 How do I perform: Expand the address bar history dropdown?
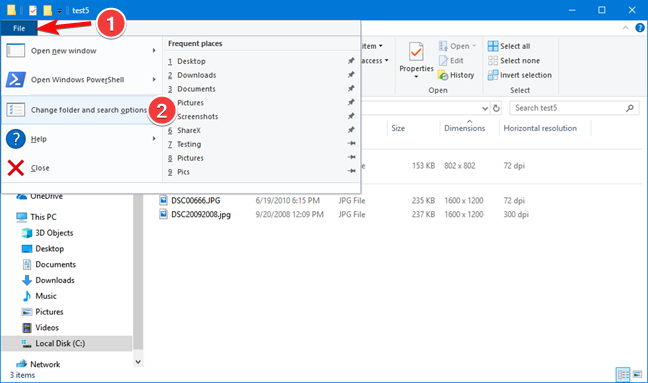(485, 108)
